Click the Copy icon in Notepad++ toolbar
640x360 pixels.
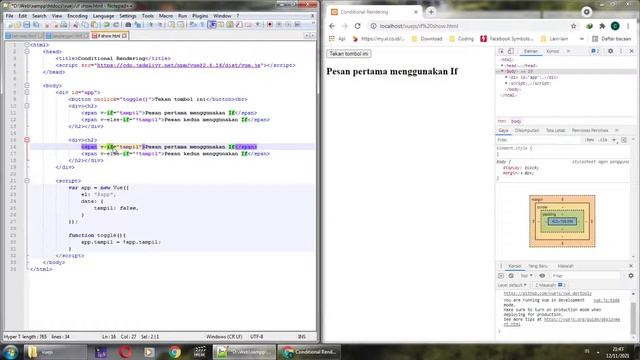click(x=85, y=25)
